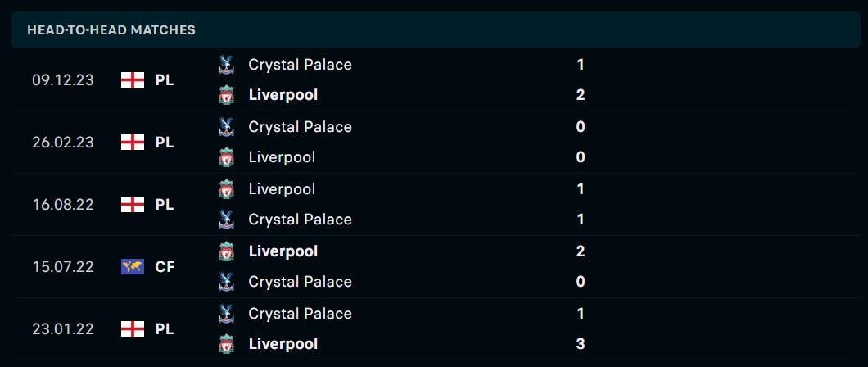Image resolution: width=868 pixels, height=367 pixels.
Task: Click PL league label for 23.01.22 match
Action: point(165,329)
